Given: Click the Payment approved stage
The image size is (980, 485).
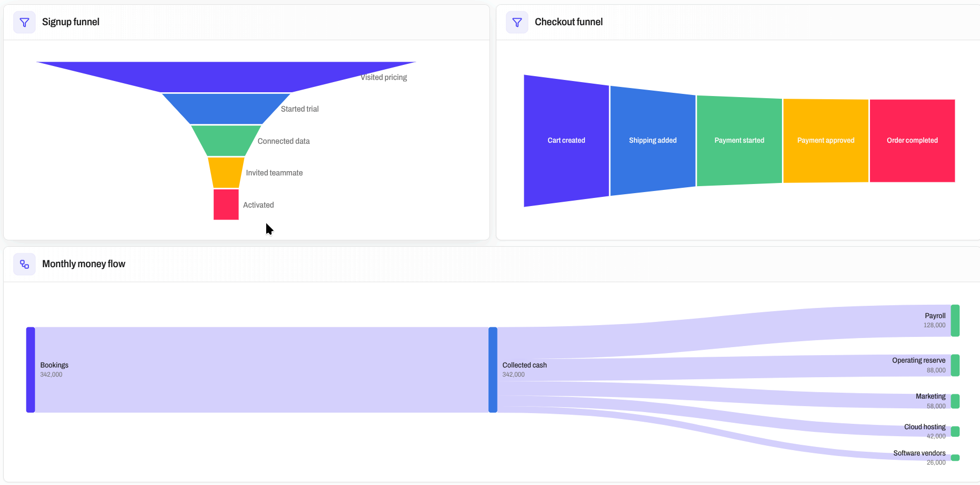Looking at the screenshot, I should pyautogui.click(x=825, y=141).
